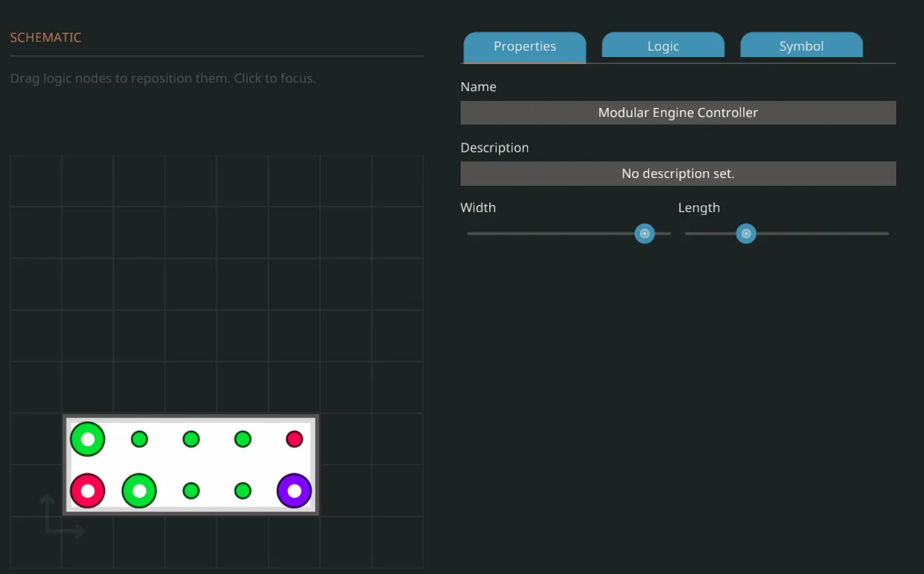Select the Properties tab
The height and width of the screenshot is (574, 924).
[525, 47]
